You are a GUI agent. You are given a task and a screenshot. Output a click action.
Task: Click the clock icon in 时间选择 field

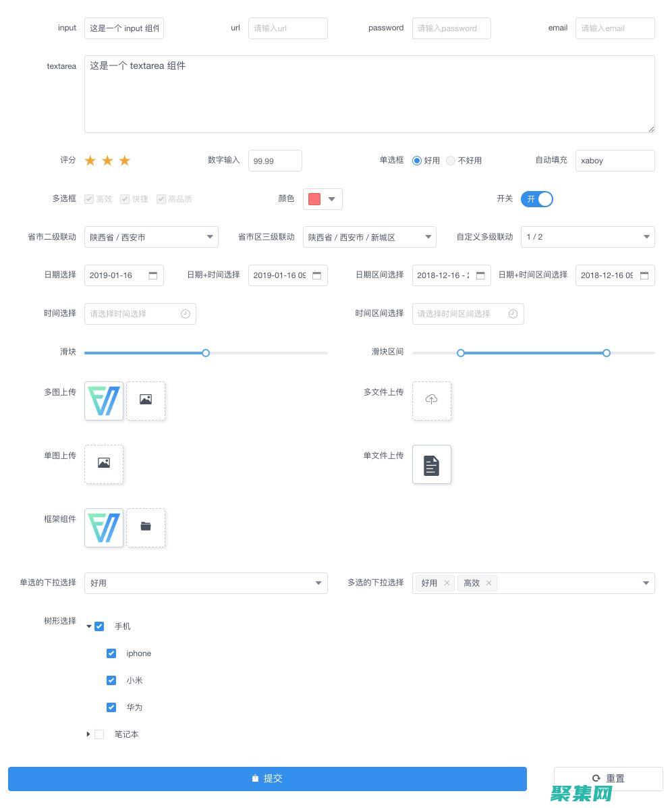[186, 314]
